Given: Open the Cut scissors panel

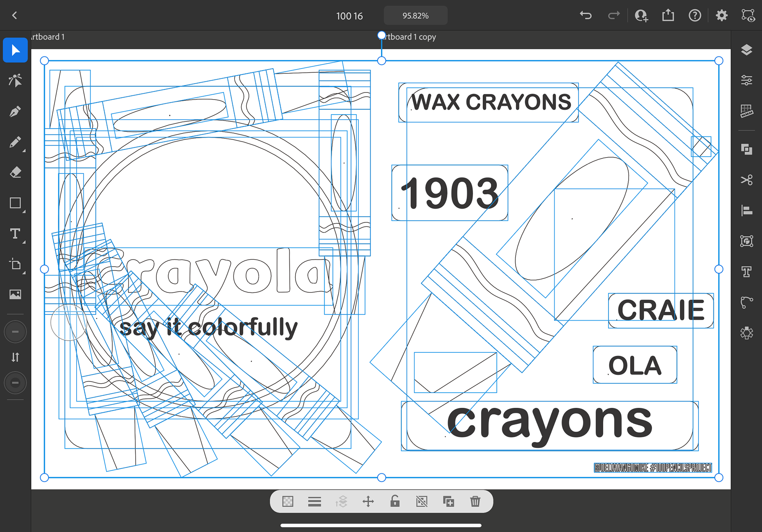Looking at the screenshot, I should [x=747, y=180].
